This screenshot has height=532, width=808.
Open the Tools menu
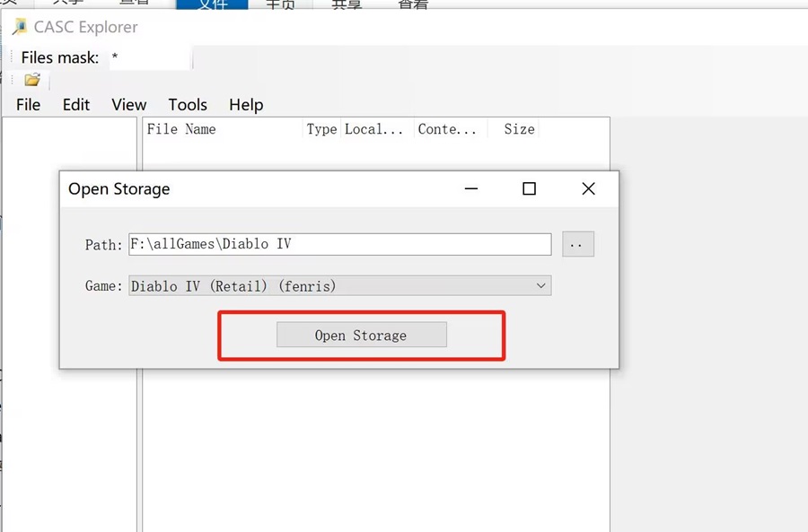(x=188, y=105)
